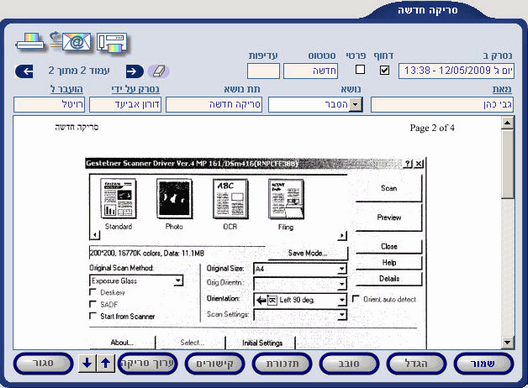Click the סובב button
The height and width of the screenshot is (388, 528).
coord(349,363)
